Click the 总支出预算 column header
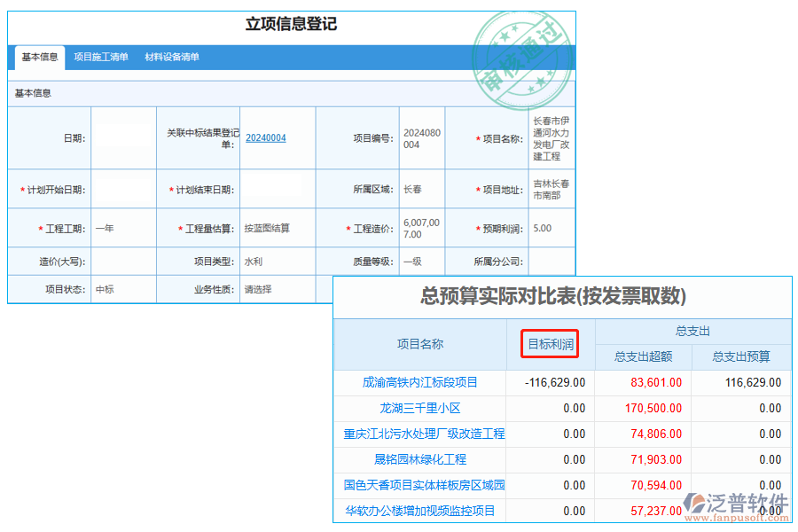This screenshot has height=532, width=798. point(741,357)
